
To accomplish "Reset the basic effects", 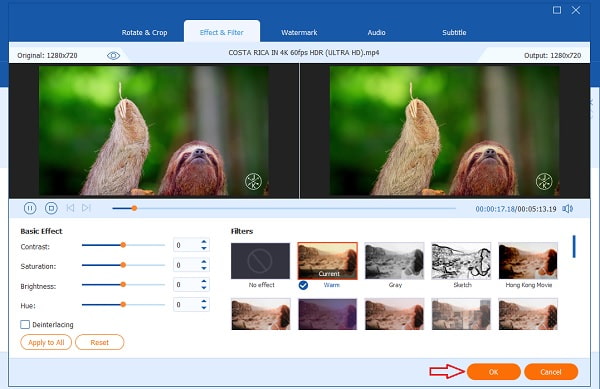I will pyautogui.click(x=99, y=342).
